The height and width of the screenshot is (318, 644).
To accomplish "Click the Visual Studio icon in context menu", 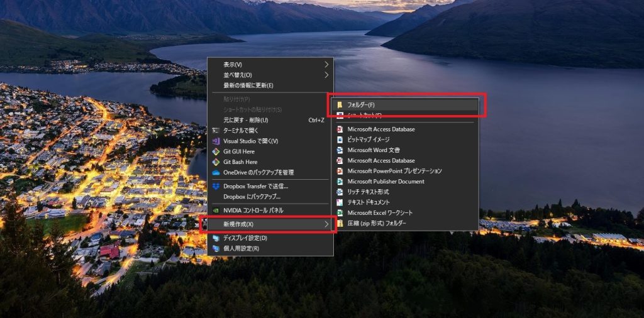I will (216, 141).
